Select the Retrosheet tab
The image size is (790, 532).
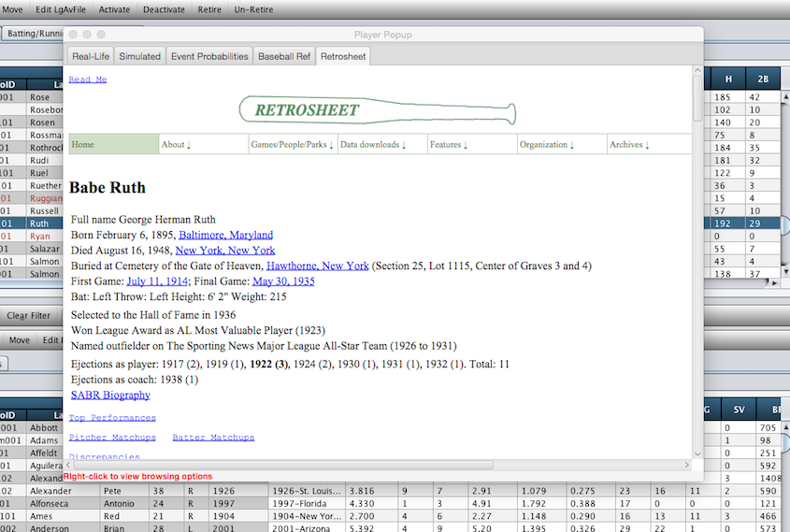click(x=343, y=56)
